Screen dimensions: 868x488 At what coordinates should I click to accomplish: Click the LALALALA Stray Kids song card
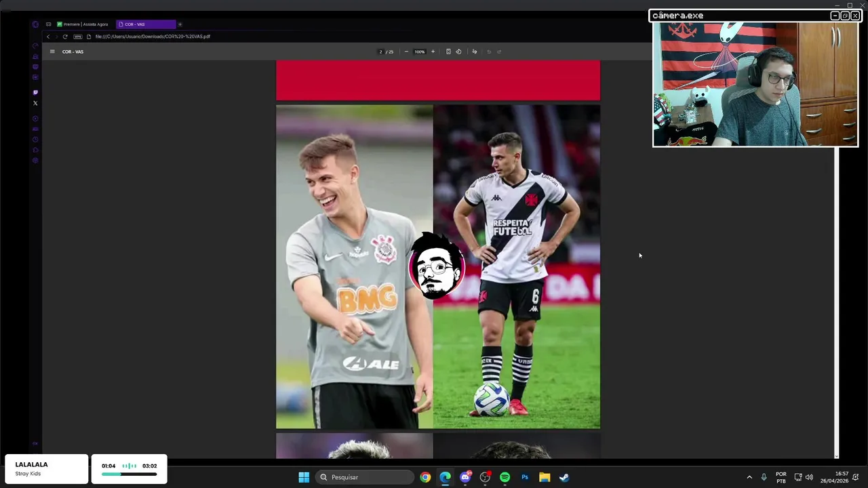tap(46, 468)
